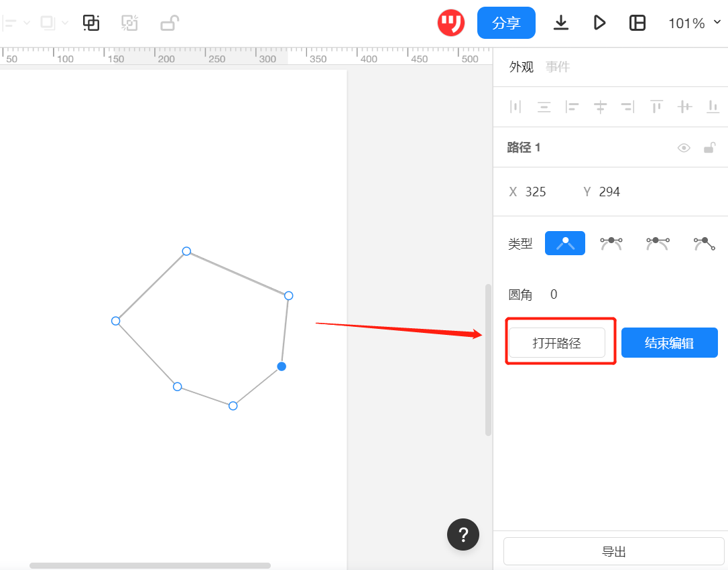
Task: Toggle the lock icon for 路径 1
Action: pos(709,148)
